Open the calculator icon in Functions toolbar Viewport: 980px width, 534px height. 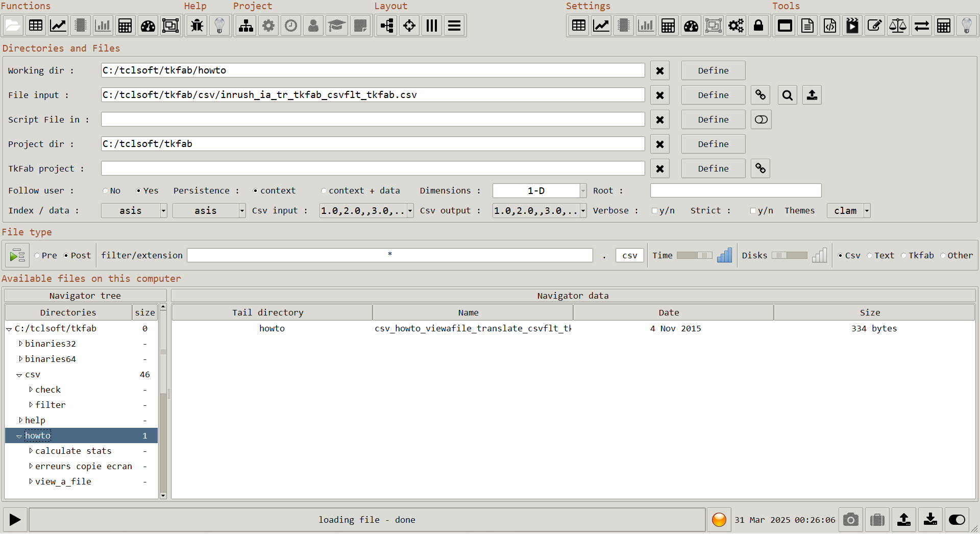coord(125,26)
